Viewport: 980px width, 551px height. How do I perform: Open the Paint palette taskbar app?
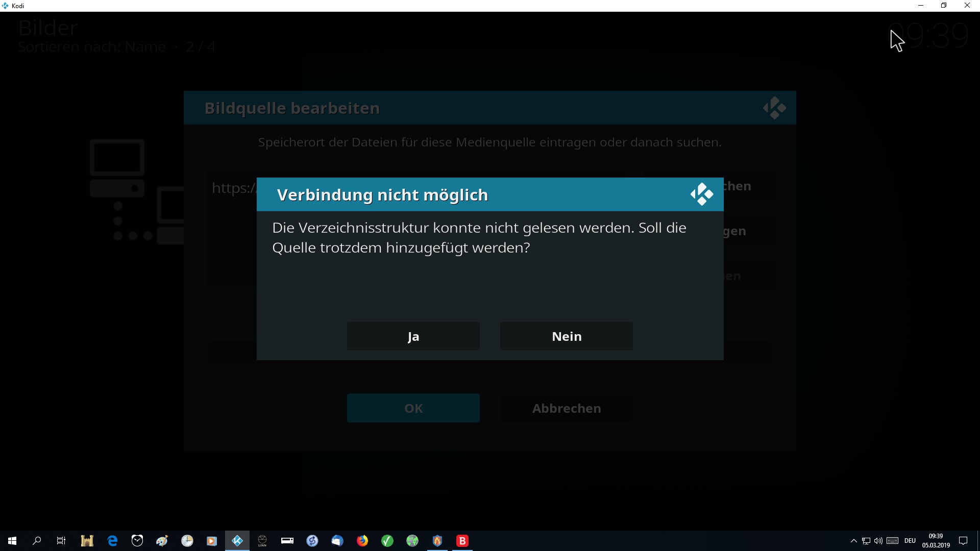pos(162,541)
